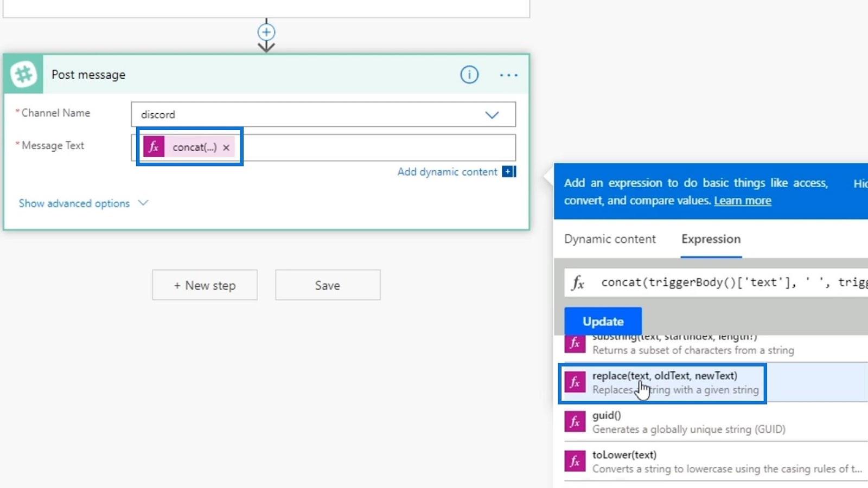Image resolution: width=868 pixels, height=488 pixels.
Task: Open the Channel Name dropdown showing discord
Action: point(323,114)
